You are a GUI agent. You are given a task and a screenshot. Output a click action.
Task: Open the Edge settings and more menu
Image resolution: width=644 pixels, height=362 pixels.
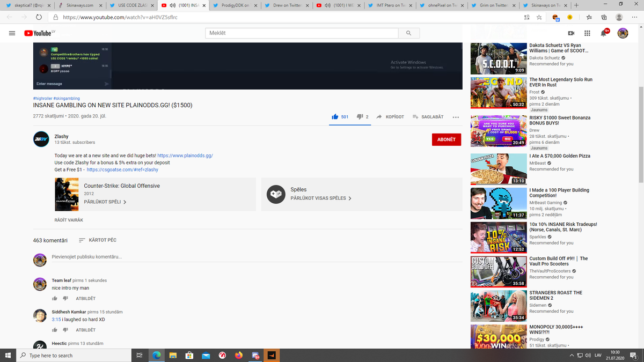[634, 17]
